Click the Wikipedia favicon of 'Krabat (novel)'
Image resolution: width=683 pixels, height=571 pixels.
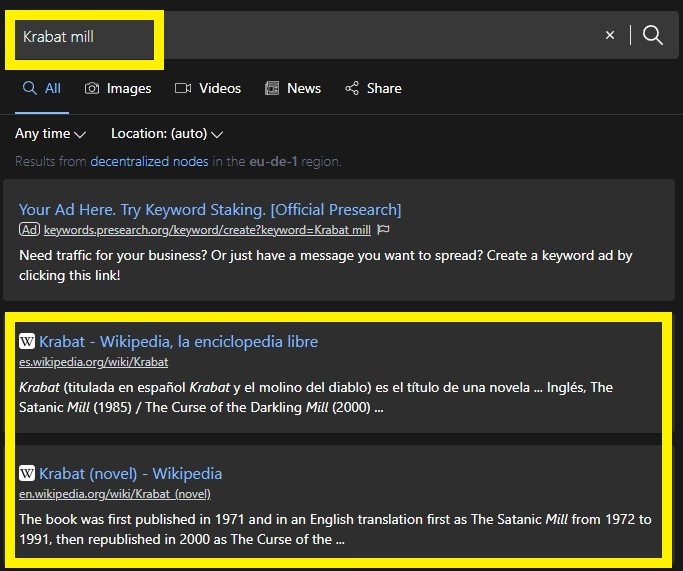pyautogui.click(x=27, y=473)
